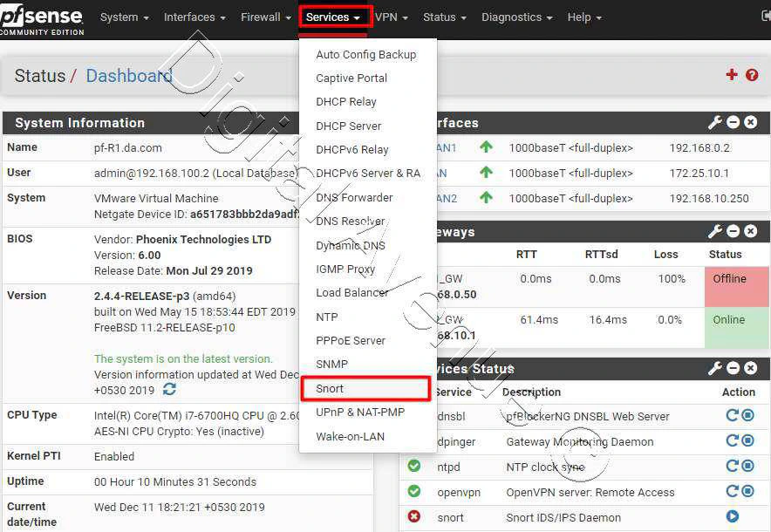Close the Gateways widget
Viewport: 771px width, 532px height.
tap(750, 231)
